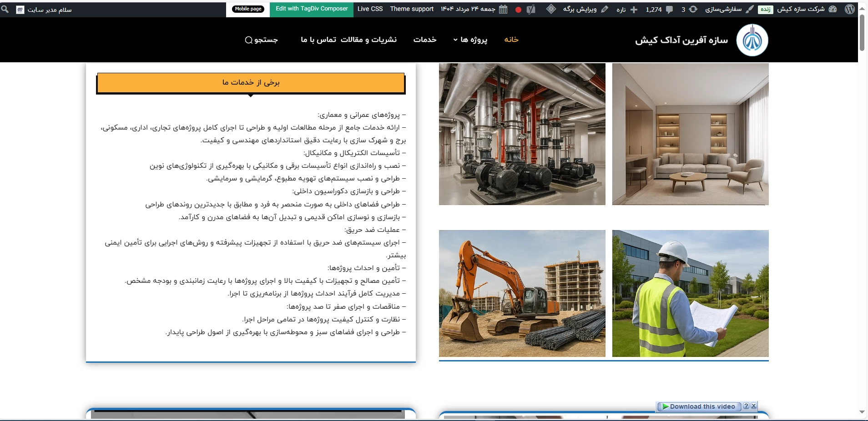Close the download video bar
Image resolution: width=868 pixels, height=421 pixels.
(754, 406)
